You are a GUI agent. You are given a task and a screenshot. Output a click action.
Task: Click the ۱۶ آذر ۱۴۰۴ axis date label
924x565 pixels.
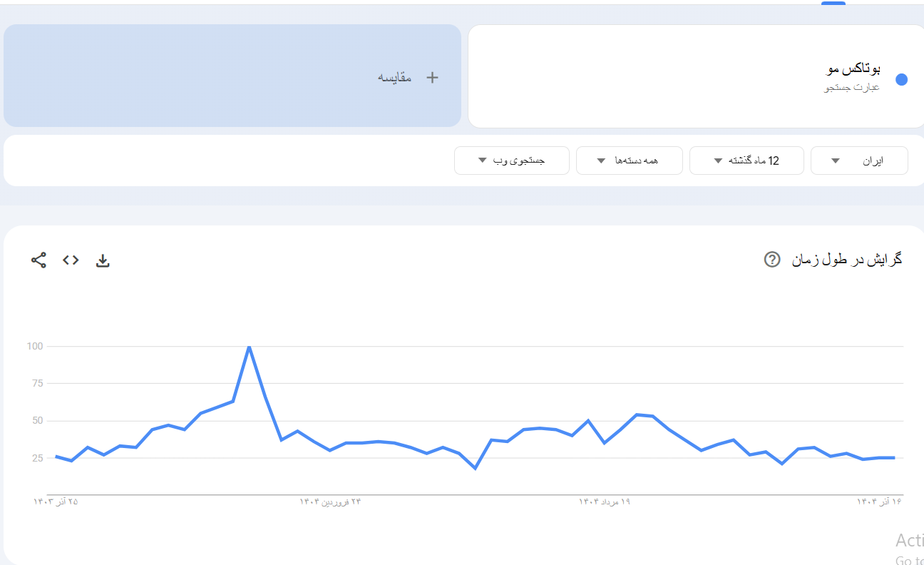click(879, 502)
